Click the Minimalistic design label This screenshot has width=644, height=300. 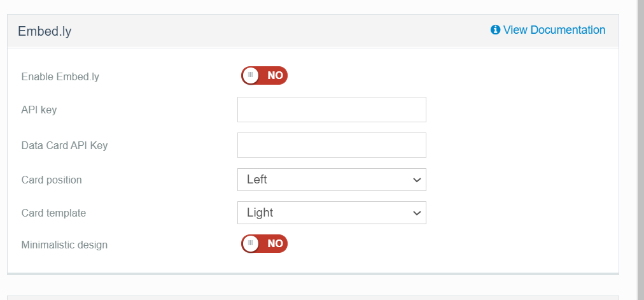pos(64,245)
